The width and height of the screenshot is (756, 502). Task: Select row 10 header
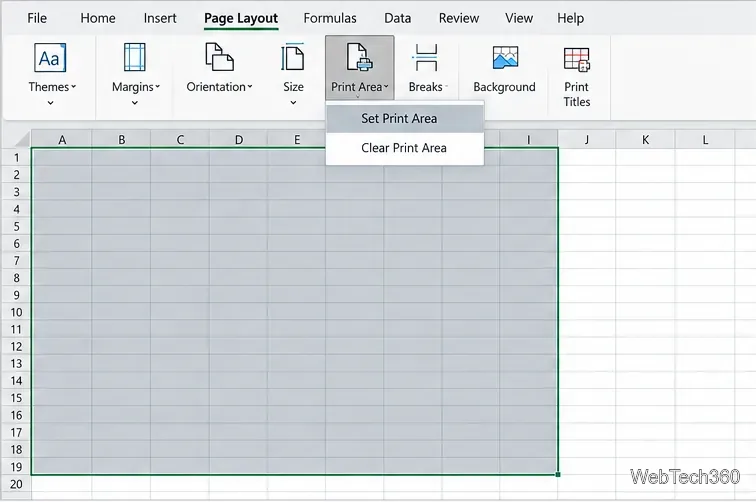pyautogui.click(x=16, y=312)
